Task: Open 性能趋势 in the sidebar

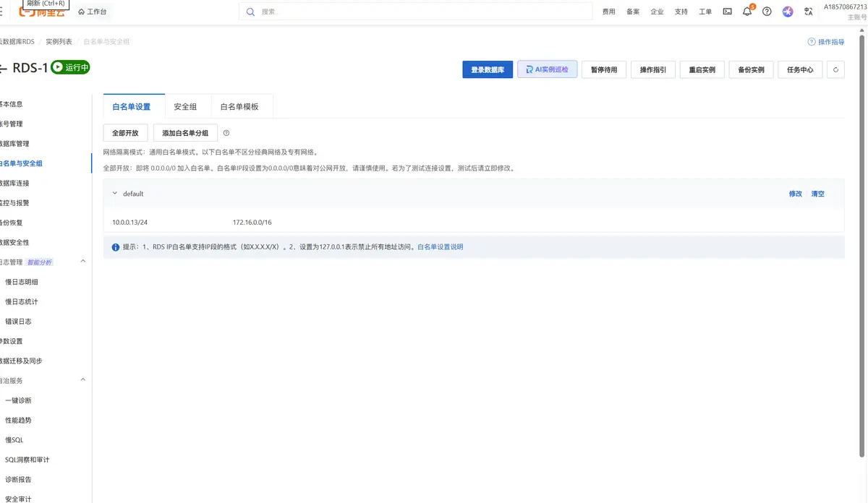Action: click(x=18, y=420)
